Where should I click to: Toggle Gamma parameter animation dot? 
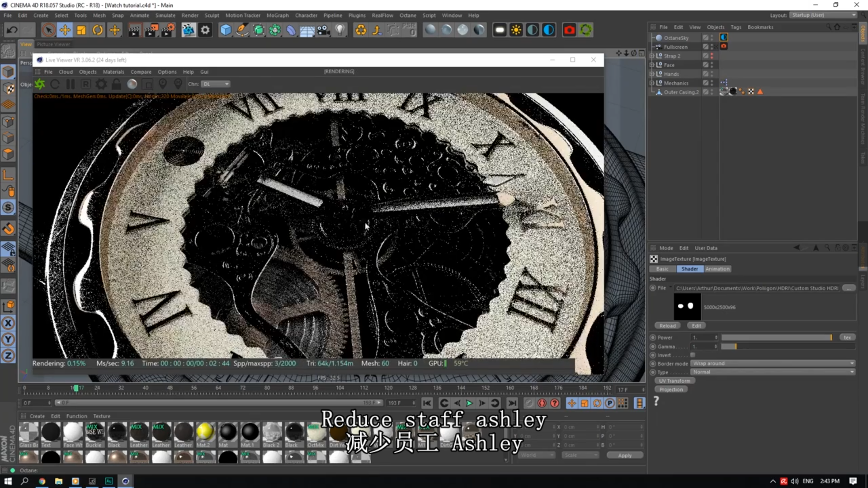pyautogui.click(x=653, y=347)
